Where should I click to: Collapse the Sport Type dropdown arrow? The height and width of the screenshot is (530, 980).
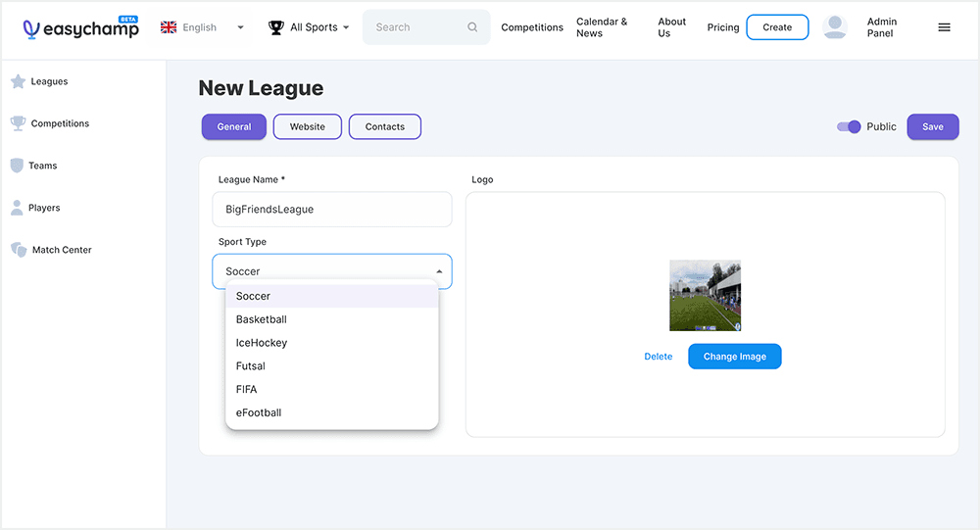point(439,271)
